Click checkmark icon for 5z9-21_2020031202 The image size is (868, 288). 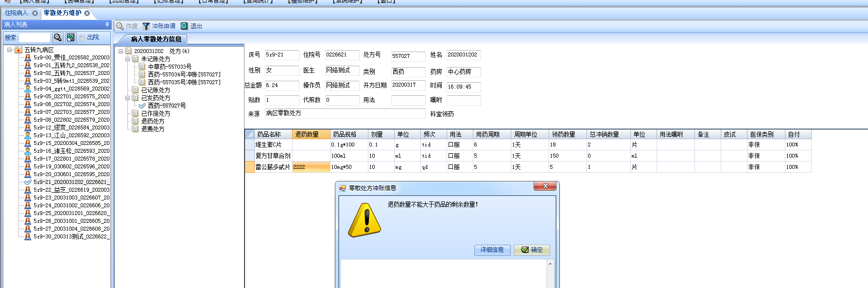28,182
